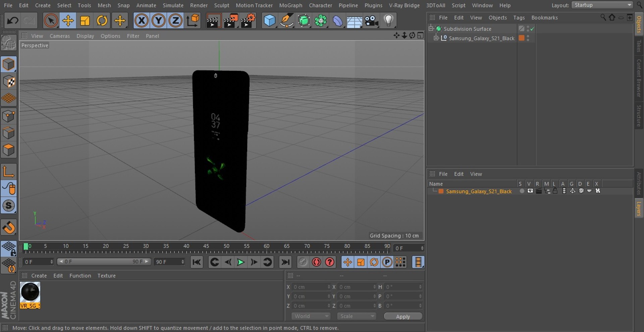Toggle layer visibility eye for Samsung_Galaxy_S21_Black

tap(530, 191)
